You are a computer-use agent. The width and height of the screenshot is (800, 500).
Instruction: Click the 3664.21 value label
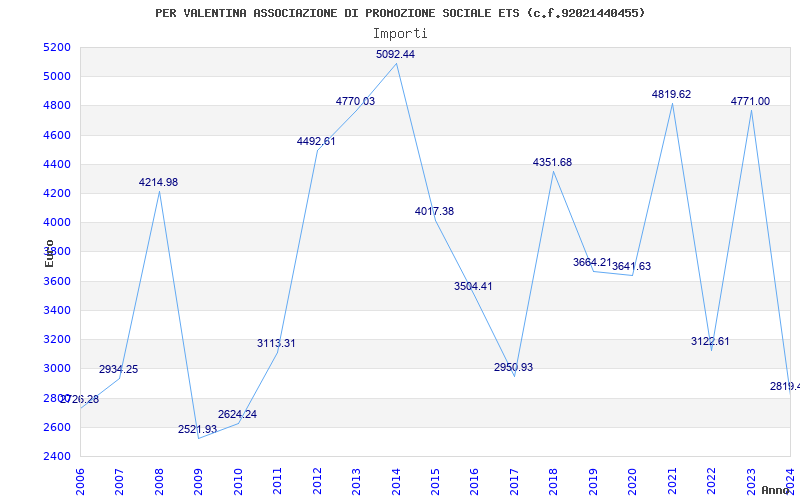(592, 262)
